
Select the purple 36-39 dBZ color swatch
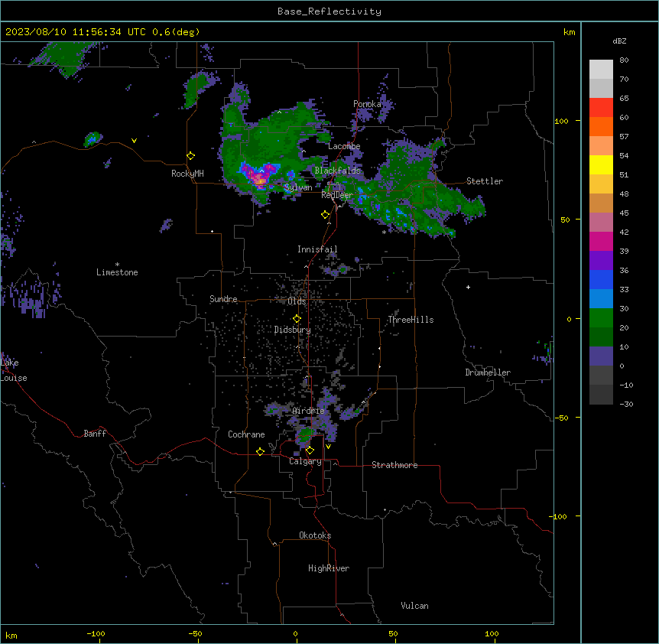pos(601,261)
